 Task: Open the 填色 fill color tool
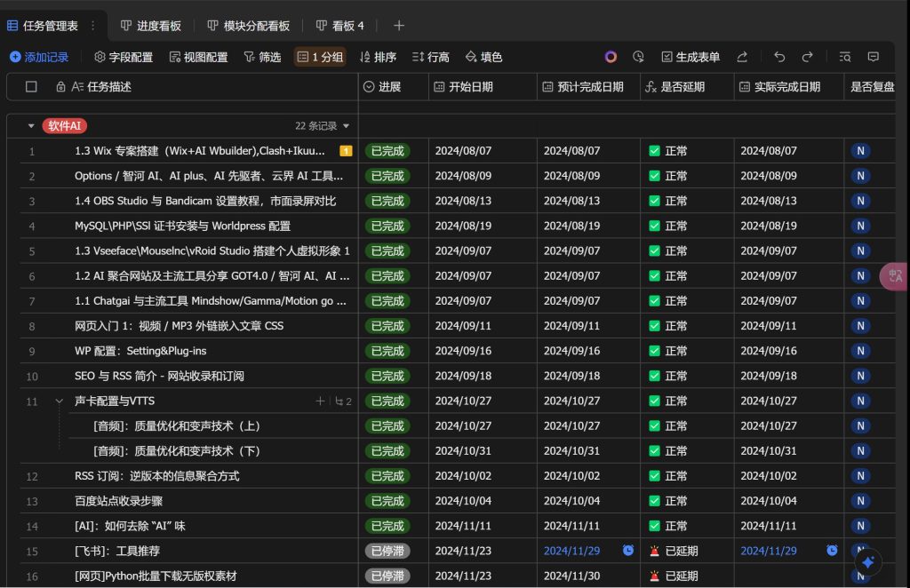point(485,56)
